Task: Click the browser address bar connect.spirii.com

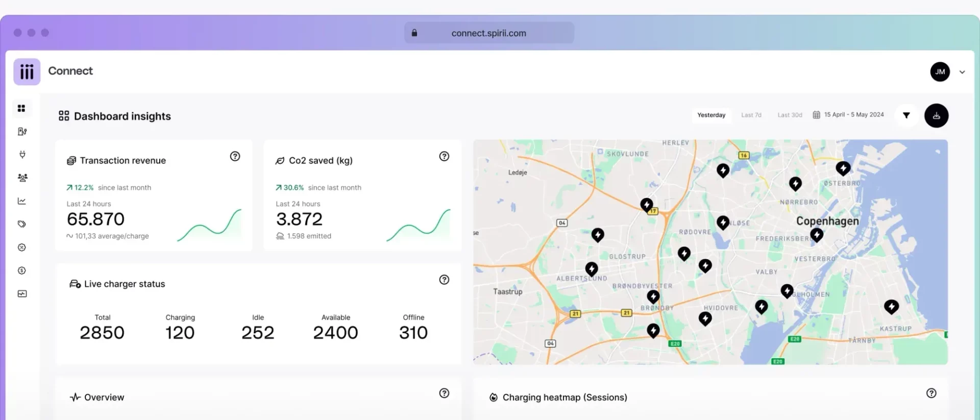Action: click(x=489, y=33)
